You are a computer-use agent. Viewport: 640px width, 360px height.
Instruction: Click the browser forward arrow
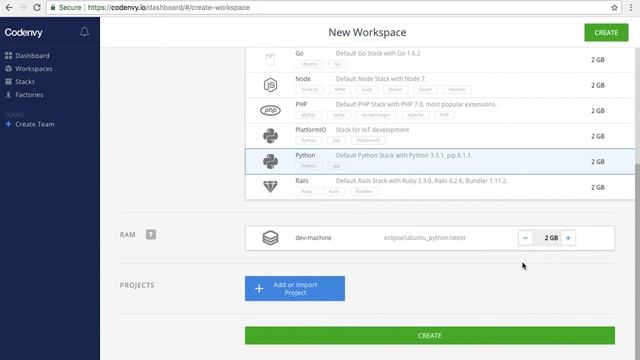click(23, 7)
